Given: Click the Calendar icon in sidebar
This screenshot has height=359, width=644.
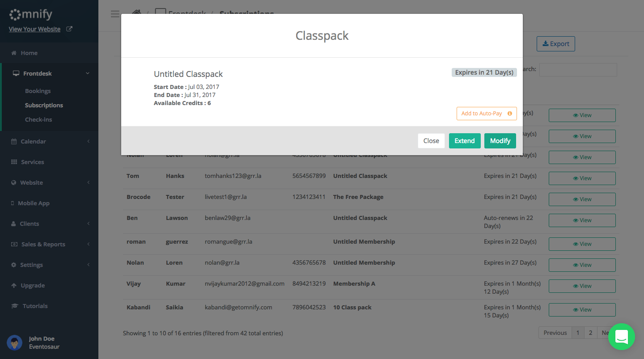Looking at the screenshot, I should (x=14, y=141).
